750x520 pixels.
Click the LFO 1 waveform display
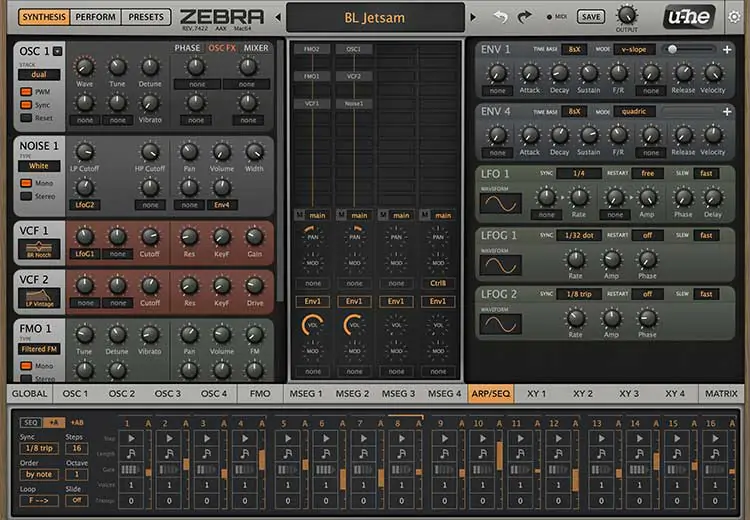[500, 204]
